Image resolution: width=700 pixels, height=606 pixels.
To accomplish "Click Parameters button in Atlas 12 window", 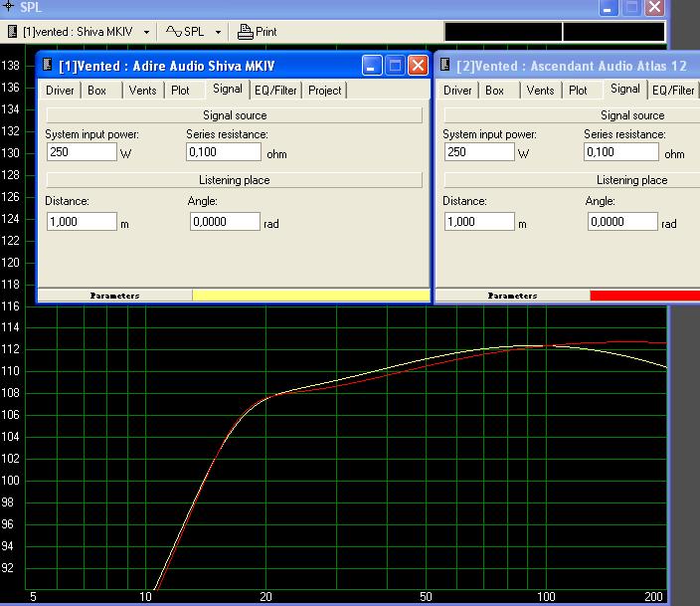I will [x=512, y=296].
